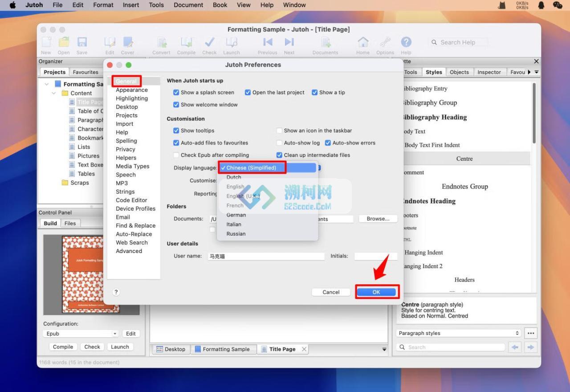Click the Help toolbar icon
570x392 pixels.
pyautogui.click(x=406, y=42)
